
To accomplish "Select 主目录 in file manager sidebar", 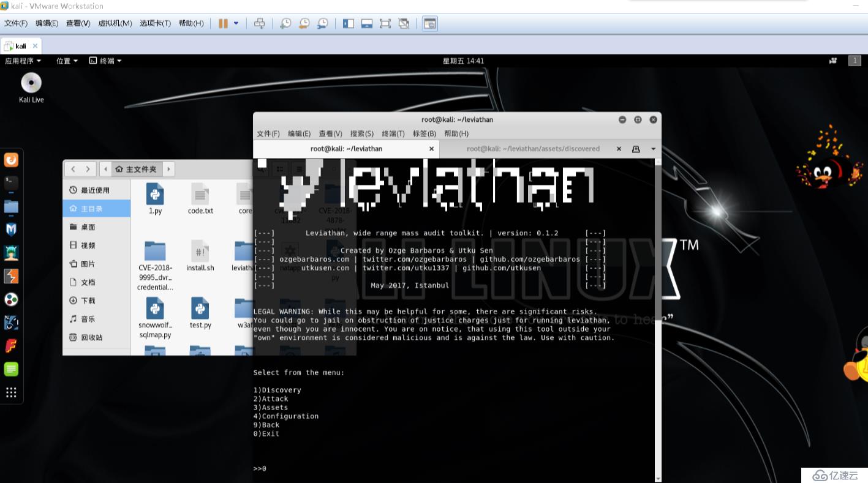I will [97, 208].
